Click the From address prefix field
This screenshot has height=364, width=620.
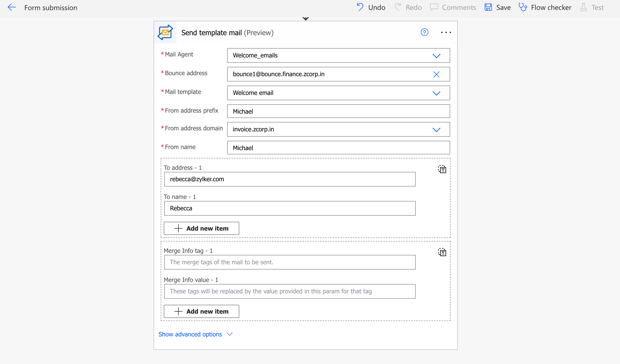point(338,111)
